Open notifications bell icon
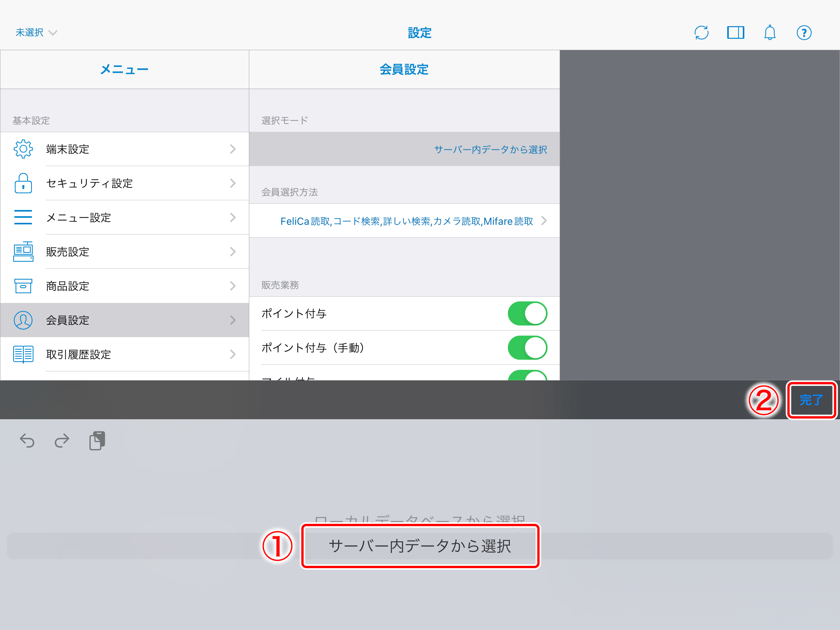Viewport: 840px width, 630px height. (x=770, y=33)
